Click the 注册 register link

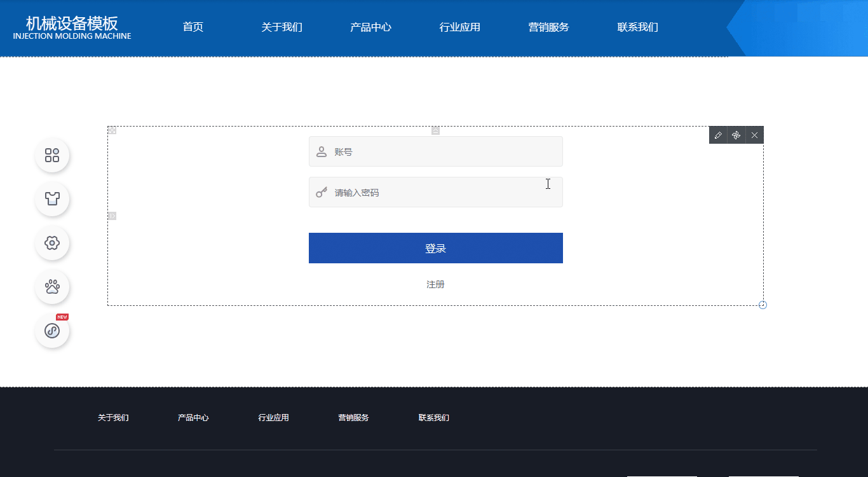click(x=435, y=284)
